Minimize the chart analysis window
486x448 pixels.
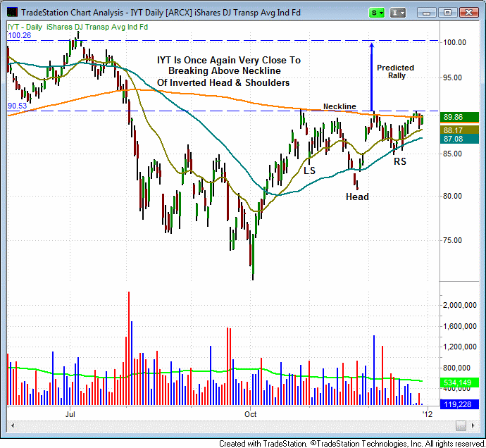427,13
